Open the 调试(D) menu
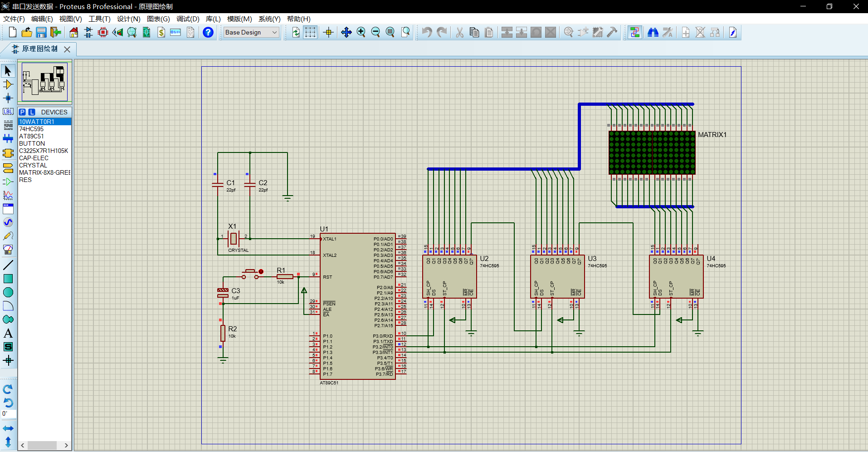The height and width of the screenshot is (452, 868). (x=188, y=19)
